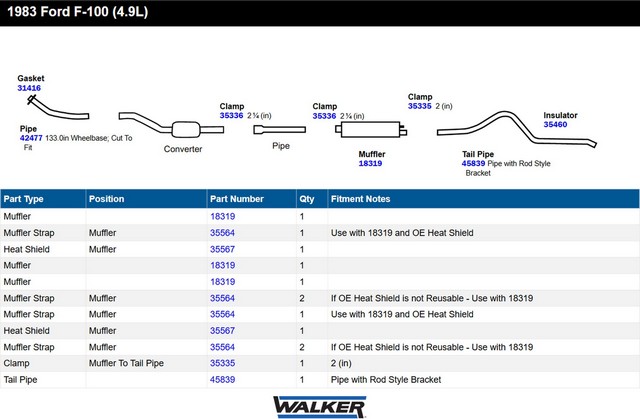Open the Pipe 42477 part link
The height and width of the screenshot is (419, 640).
pos(31,138)
